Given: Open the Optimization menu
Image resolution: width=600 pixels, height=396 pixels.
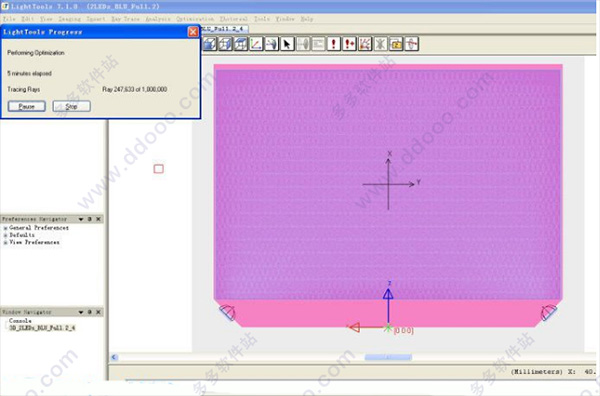Looking at the screenshot, I should point(195,19).
